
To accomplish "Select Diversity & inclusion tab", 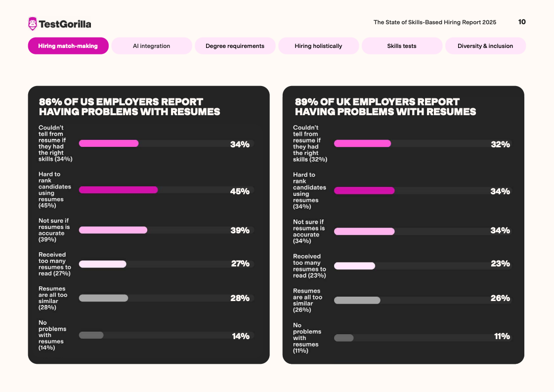I will pos(485,46).
